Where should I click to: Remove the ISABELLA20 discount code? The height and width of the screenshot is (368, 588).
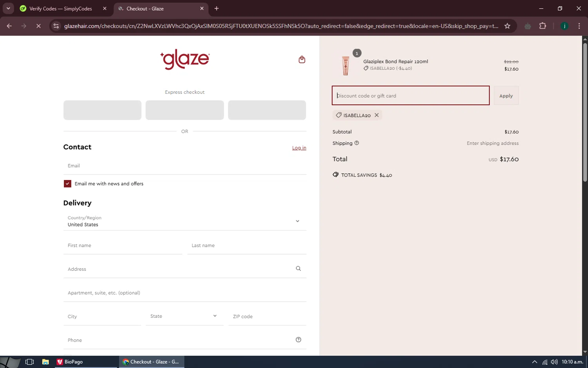tap(377, 115)
